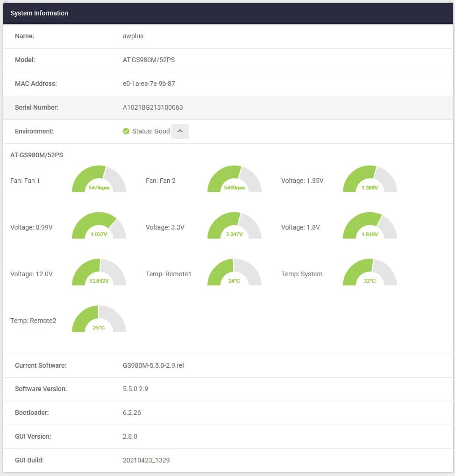Select the GUI version 2.8.0
Image resolution: width=455 pixels, height=476 pixels.
130,436
